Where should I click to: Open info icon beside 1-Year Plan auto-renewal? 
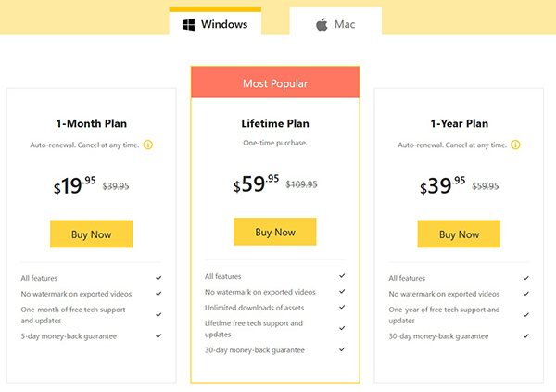pyautogui.click(x=515, y=145)
